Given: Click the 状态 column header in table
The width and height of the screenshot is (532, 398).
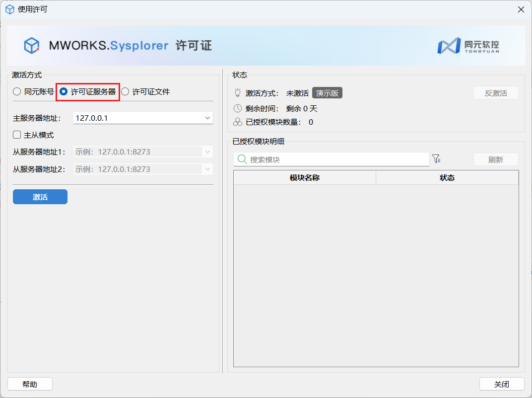Looking at the screenshot, I should [447, 178].
